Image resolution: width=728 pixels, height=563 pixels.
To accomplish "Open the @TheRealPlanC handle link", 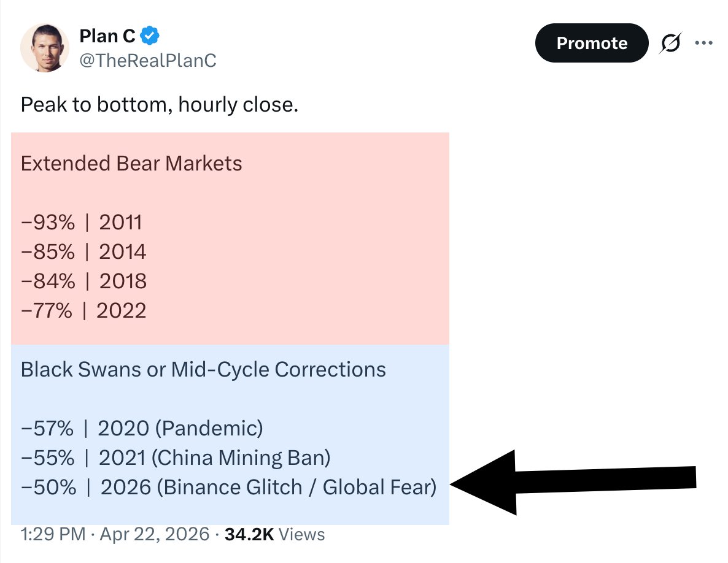I will (x=148, y=60).
